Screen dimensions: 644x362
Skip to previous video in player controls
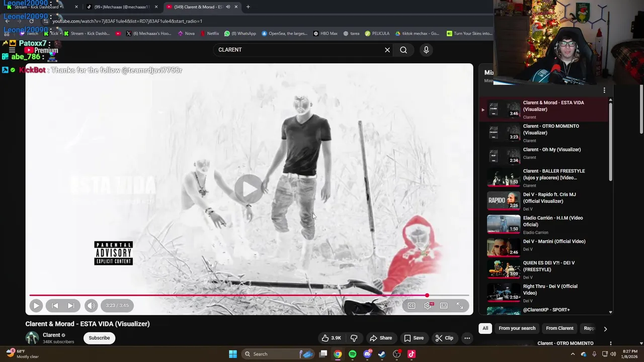coord(55,305)
